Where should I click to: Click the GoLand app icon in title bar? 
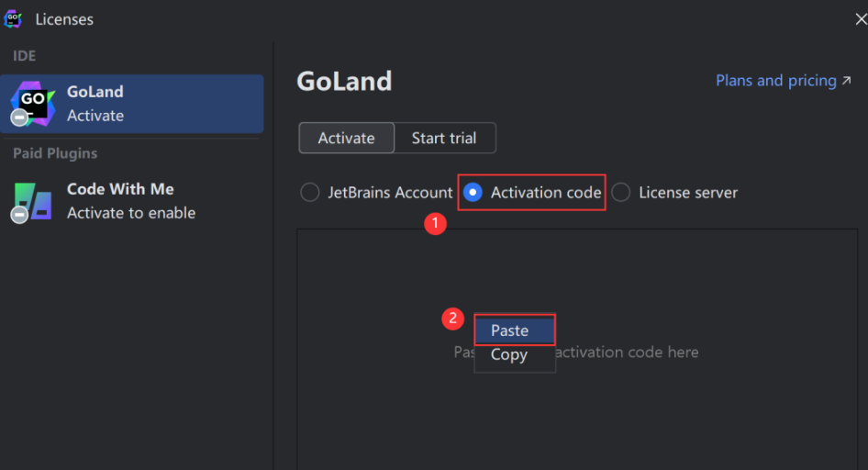tap(13, 19)
